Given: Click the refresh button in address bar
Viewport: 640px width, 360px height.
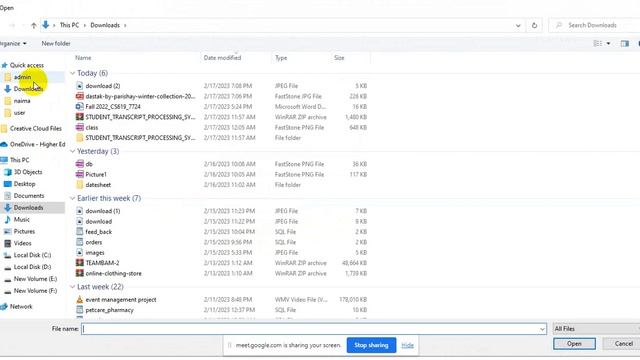Looking at the screenshot, I should click(x=534, y=25).
